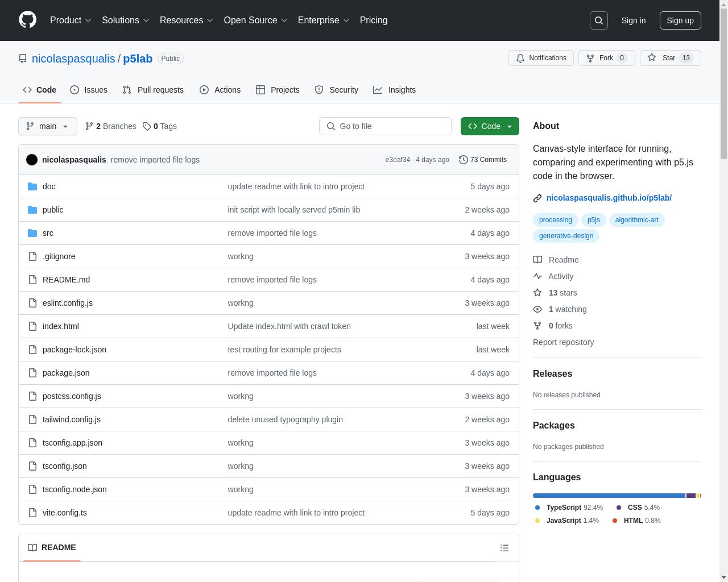Viewport: 728px width, 582px height.
Task: Click the vite.config.ts file icon
Action: click(32, 513)
